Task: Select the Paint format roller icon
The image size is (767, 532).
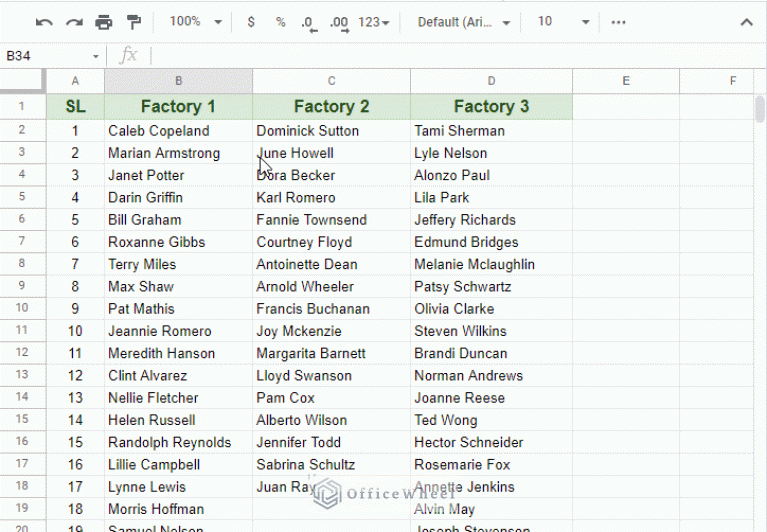Action: tap(134, 22)
